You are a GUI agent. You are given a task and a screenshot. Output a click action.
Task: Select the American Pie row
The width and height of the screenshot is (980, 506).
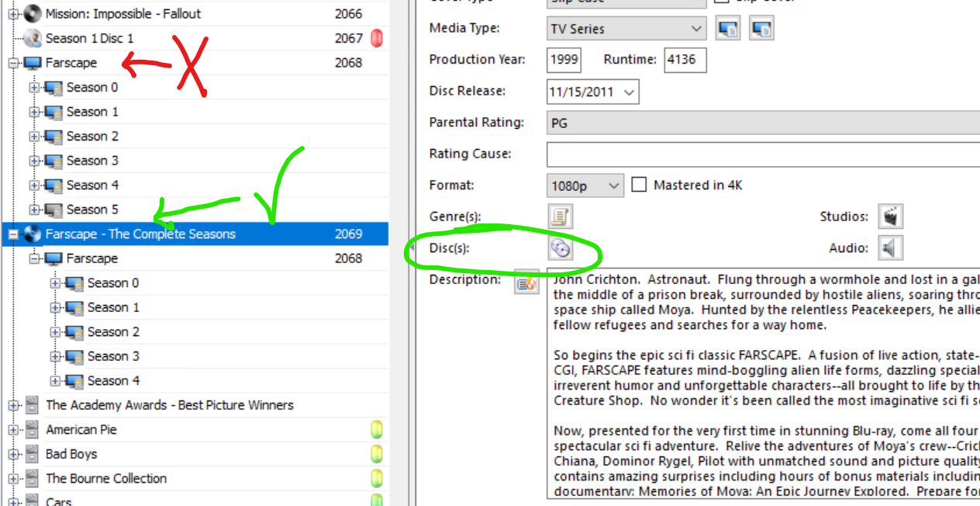pyautogui.click(x=194, y=430)
